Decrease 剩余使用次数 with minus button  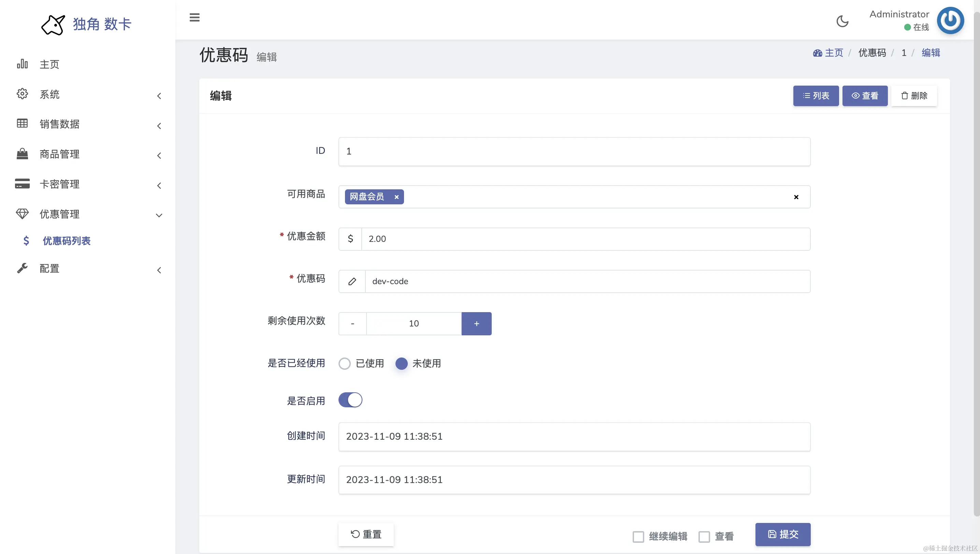[352, 323]
